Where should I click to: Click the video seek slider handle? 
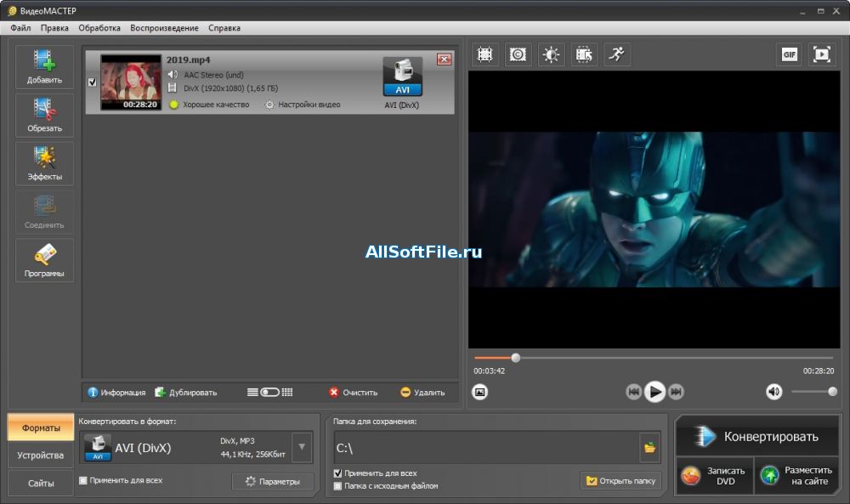click(516, 358)
